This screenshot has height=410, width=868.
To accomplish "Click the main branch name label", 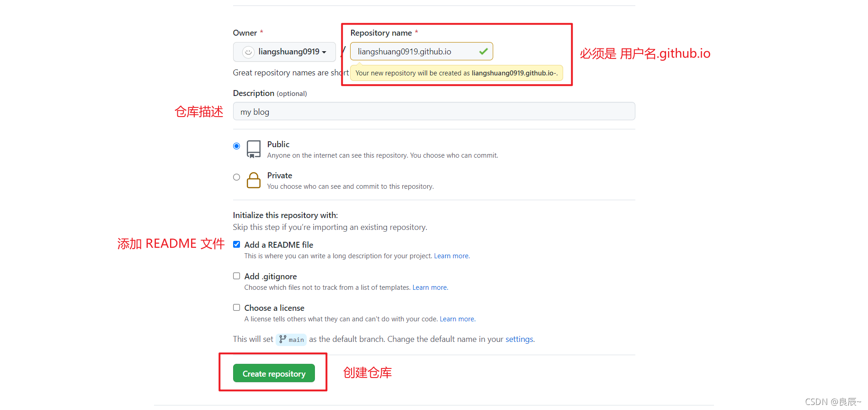I will point(296,340).
